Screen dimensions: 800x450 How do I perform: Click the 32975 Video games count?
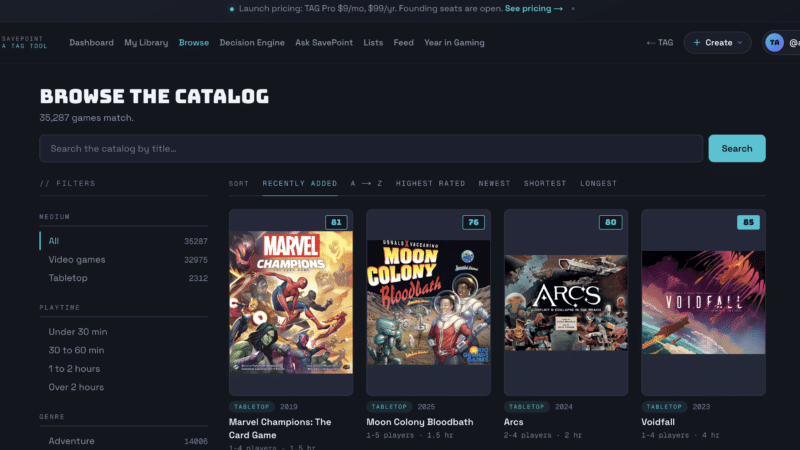click(196, 260)
